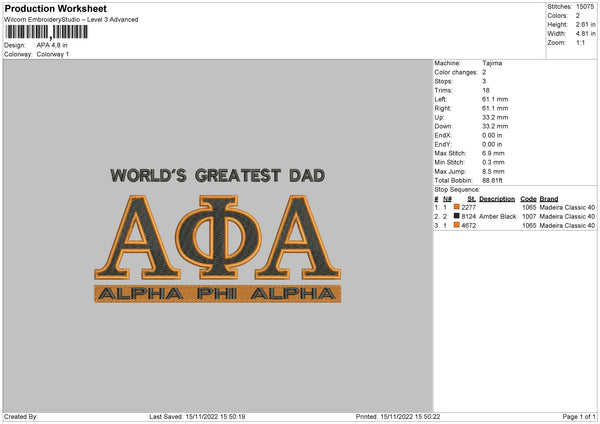Click the Stitches count value 15075
The width and height of the screenshot is (600, 424).
[586, 7]
